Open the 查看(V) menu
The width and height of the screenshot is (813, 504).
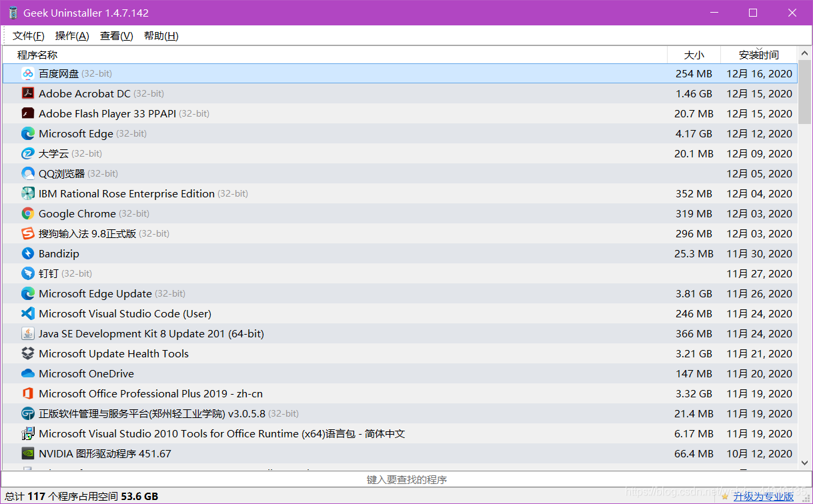[x=117, y=36]
